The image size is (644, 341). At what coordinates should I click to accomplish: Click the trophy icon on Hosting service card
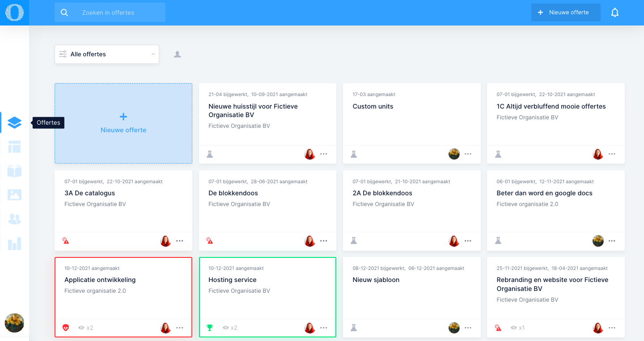(x=210, y=328)
